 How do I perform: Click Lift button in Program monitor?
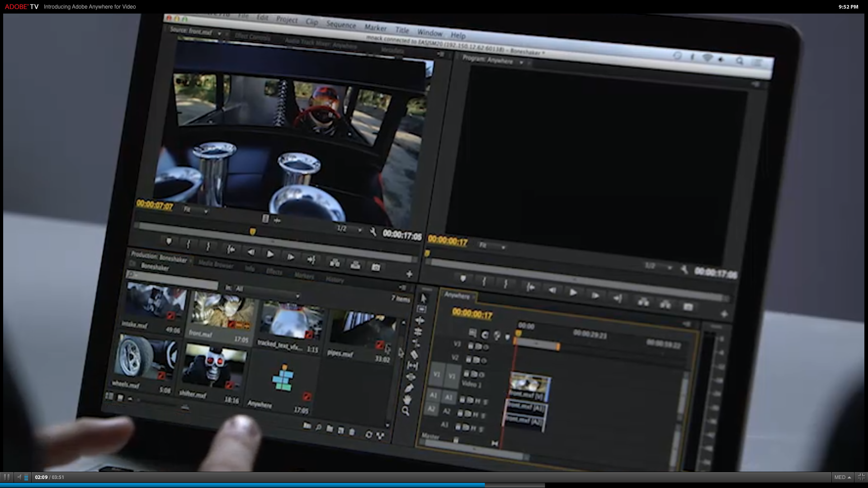643,302
